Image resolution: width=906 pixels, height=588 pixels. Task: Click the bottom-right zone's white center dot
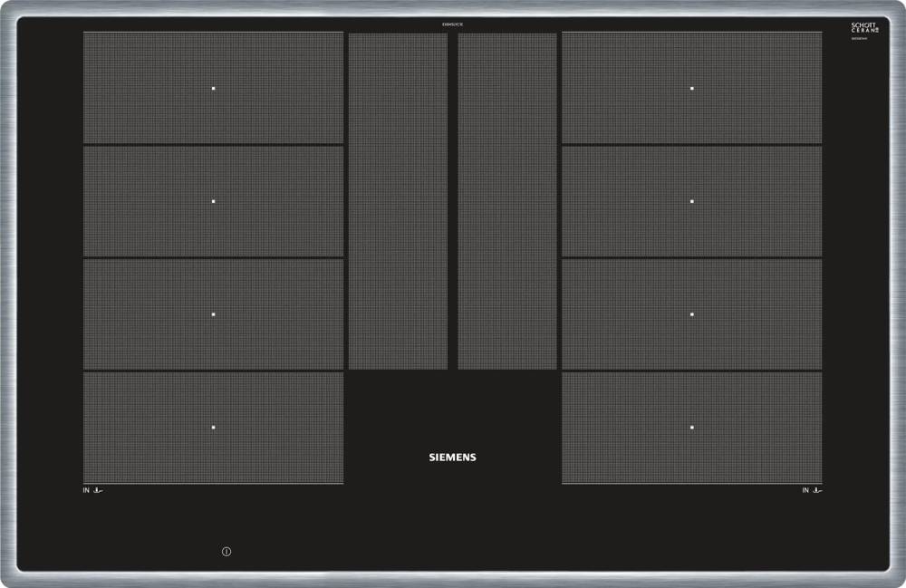691,427
